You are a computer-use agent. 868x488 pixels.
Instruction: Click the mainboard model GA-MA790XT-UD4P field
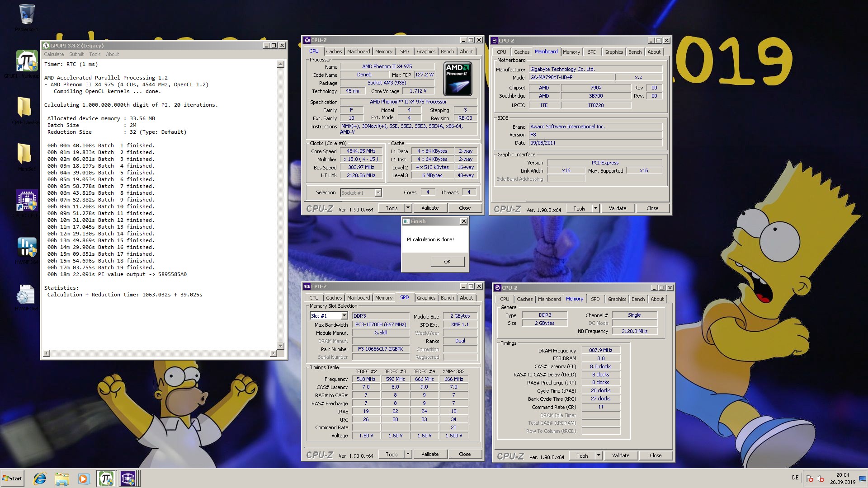[571, 77]
